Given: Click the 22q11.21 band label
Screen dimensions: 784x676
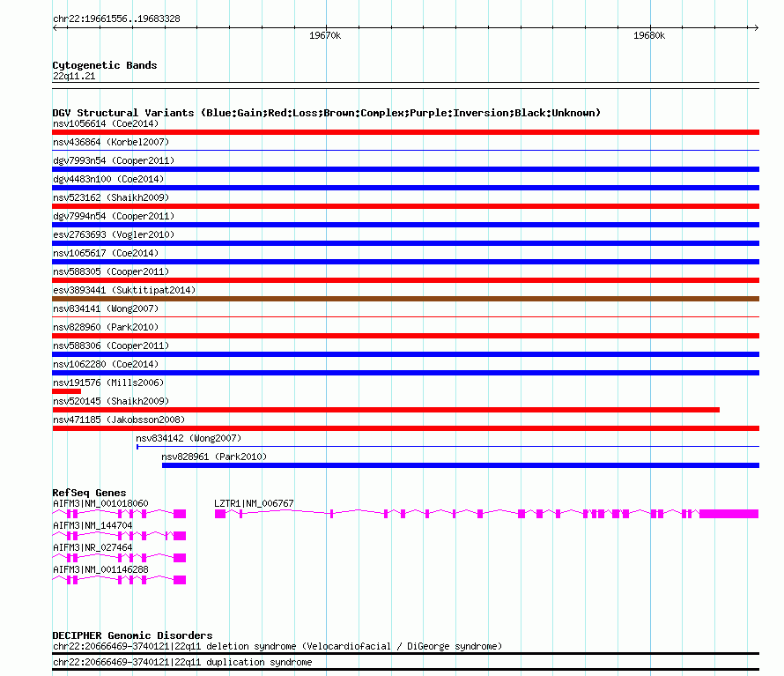Looking at the screenshot, I should [74, 76].
